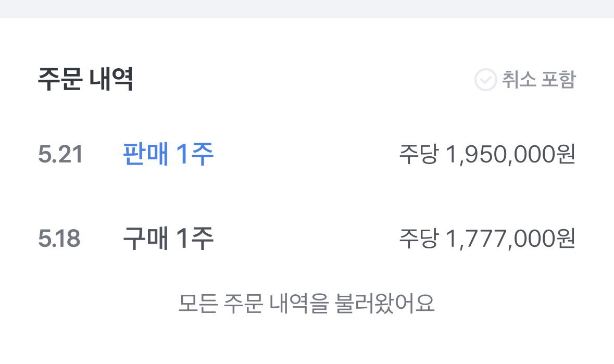Click the 1,777,000원 price amount
Image resolution: width=614 pixels, height=364 pixels.
(510, 239)
